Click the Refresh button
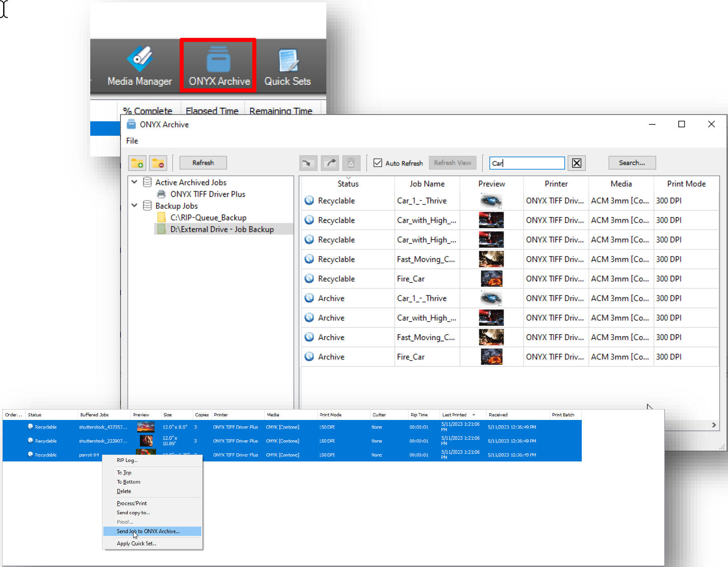Screen dimensions: 728x567 pos(203,163)
